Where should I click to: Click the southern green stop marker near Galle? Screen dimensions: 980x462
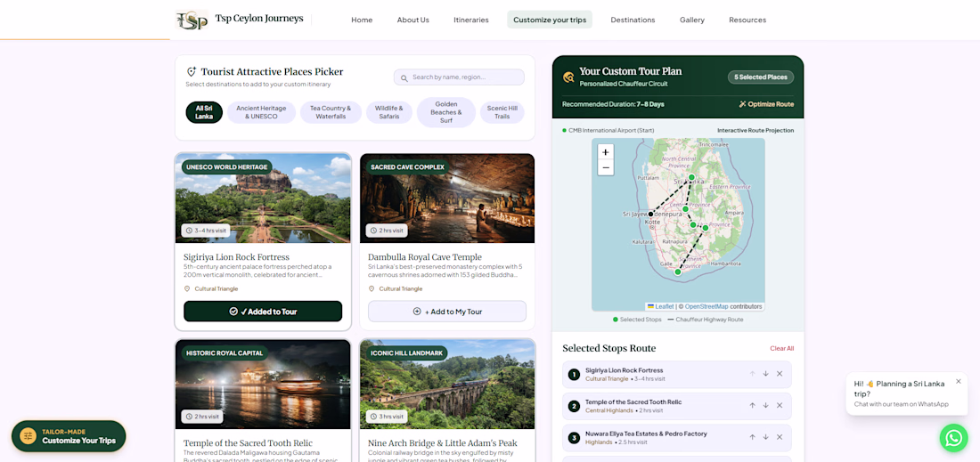[x=677, y=272]
